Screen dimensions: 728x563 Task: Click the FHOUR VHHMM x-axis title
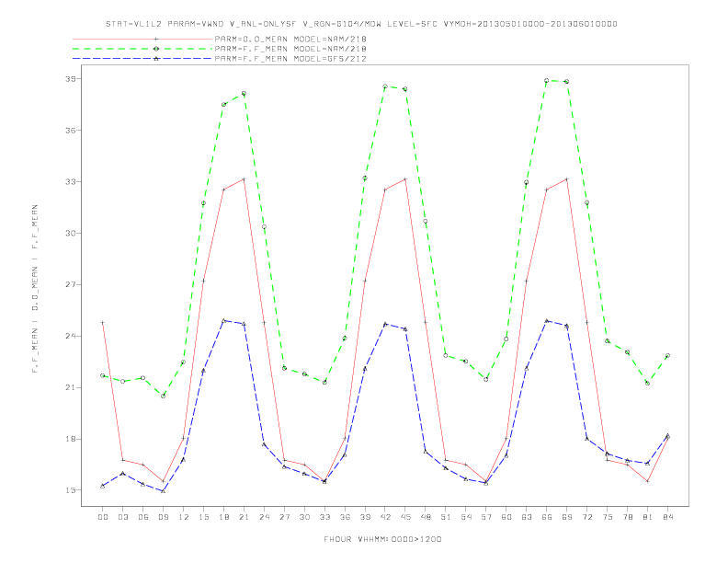(x=382, y=539)
